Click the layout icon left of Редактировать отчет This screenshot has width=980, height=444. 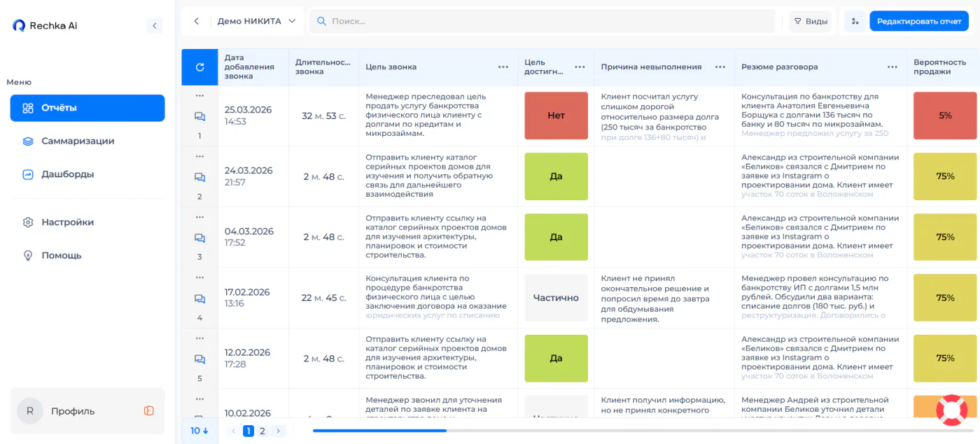click(x=855, y=21)
